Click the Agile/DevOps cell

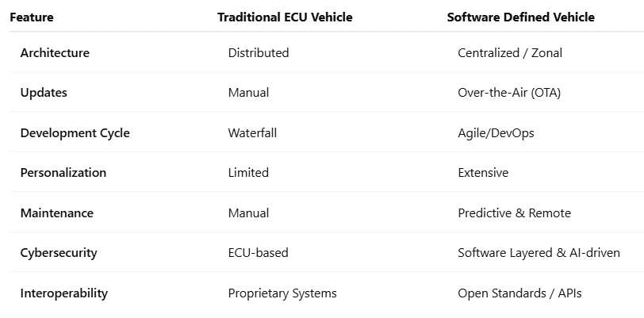pyautogui.click(x=496, y=133)
